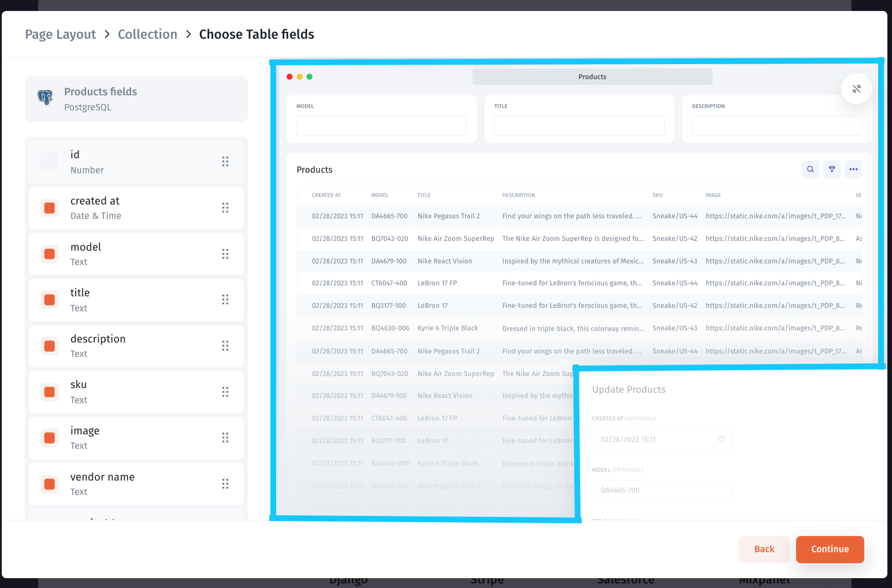This screenshot has height=588, width=892.
Task: Click the MODEL filter input in preview
Action: pyautogui.click(x=381, y=125)
